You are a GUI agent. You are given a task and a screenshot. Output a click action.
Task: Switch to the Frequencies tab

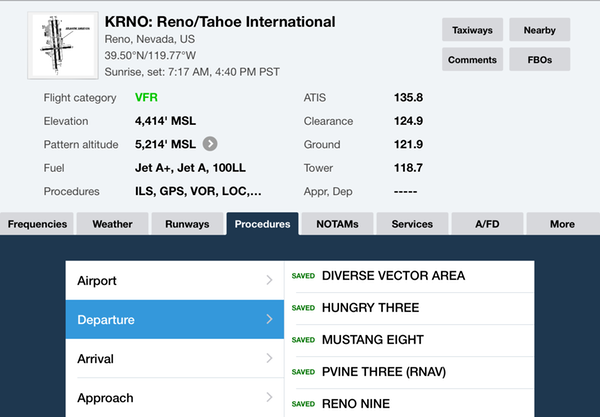click(x=37, y=224)
